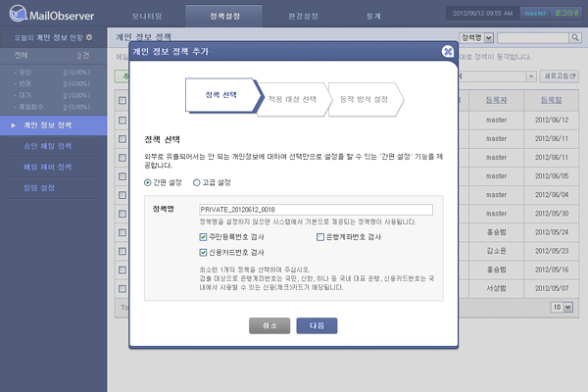Click the search text field at top right
The image size is (588, 392).
(x=533, y=37)
